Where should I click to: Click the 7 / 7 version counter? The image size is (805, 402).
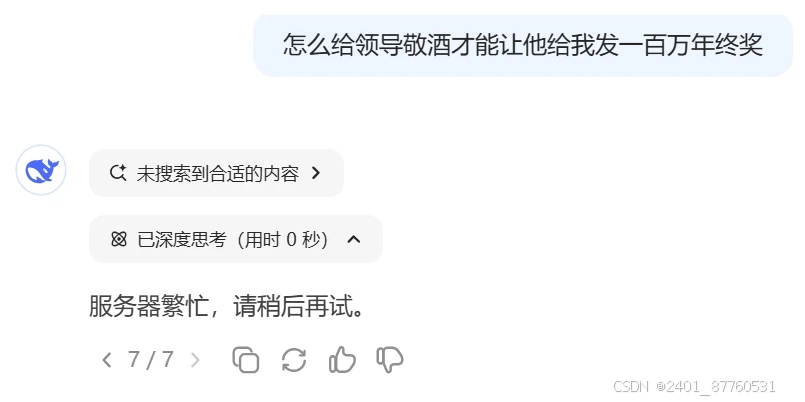pyautogui.click(x=151, y=360)
